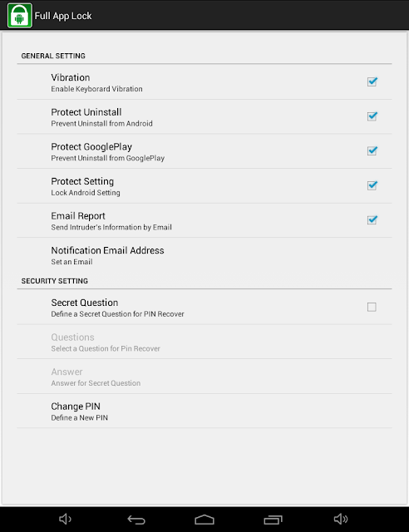
Task: Enable the Secret Question checkbox
Action: [x=372, y=307]
